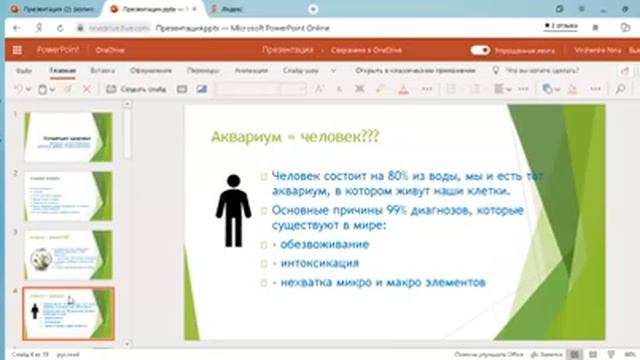This screenshot has height=360, width=640.
Task: Click the text highlight color icon
Action: pos(380,89)
